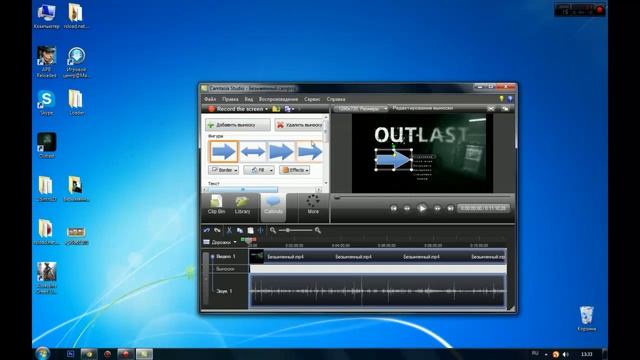Click the Redo icon in timeline toolbar
640x360 pixels.
tap(217, 230)
